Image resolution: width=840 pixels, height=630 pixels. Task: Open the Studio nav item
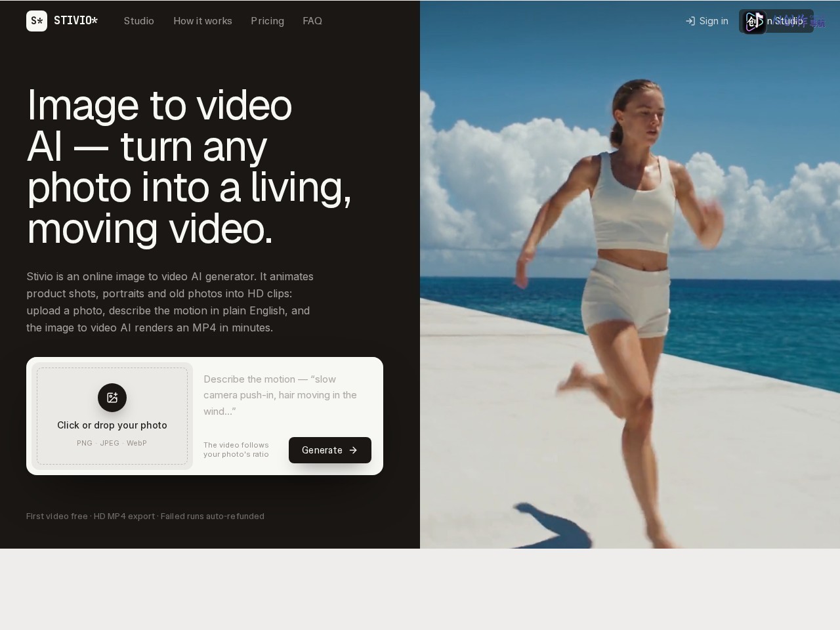[x=139, y=21]
